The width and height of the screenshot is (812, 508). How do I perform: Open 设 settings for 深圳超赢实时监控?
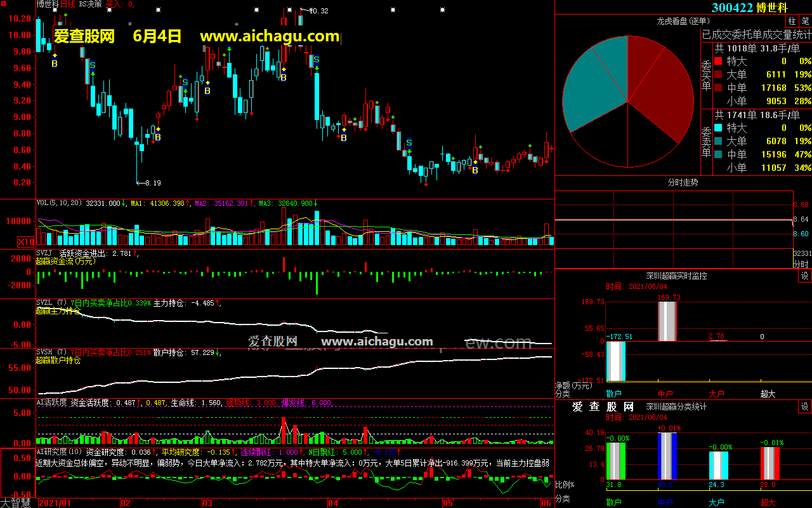(805, 276)
